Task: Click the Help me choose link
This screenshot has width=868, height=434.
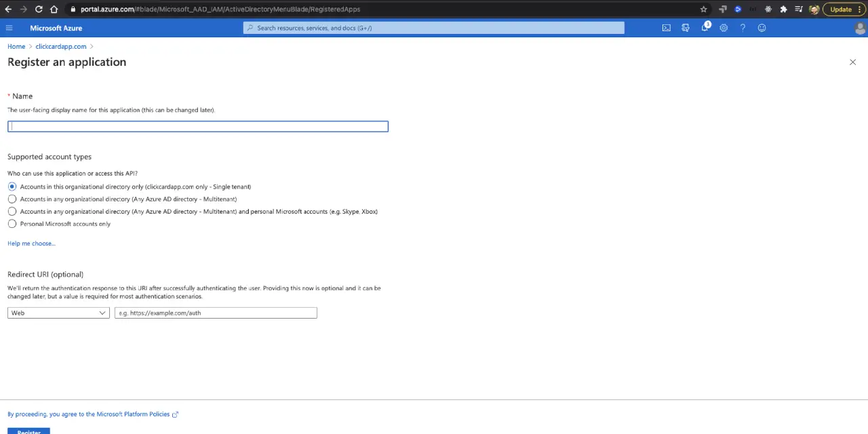Action: (31, 243)
